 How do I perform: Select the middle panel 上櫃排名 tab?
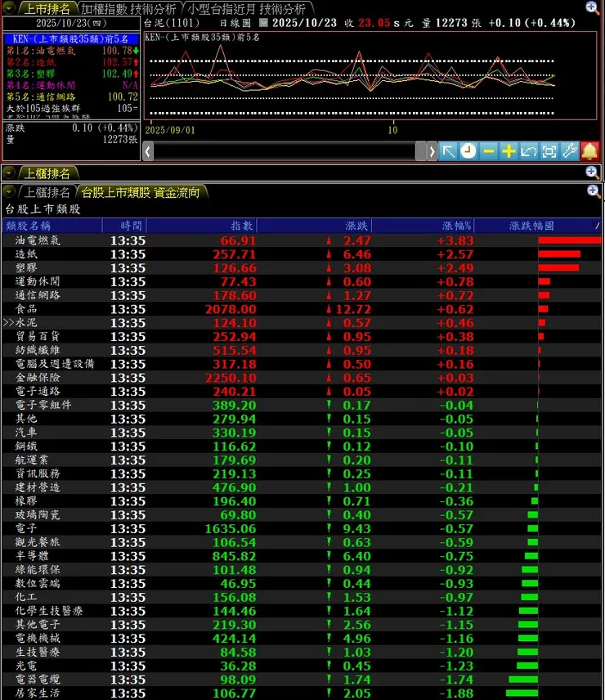point(47,173)
